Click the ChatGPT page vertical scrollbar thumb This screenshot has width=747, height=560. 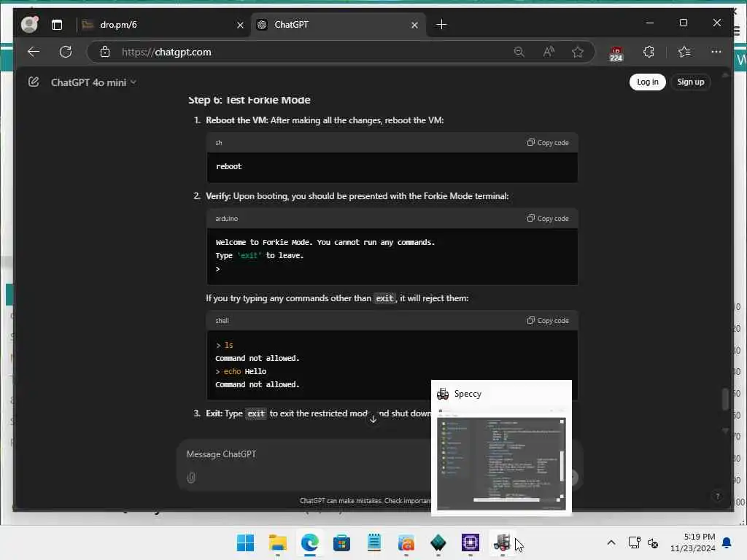(725, 399)
